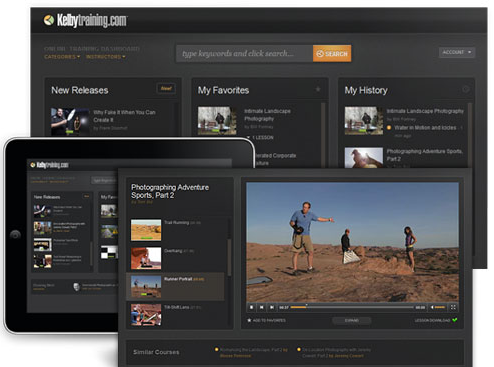The image size is (494, 367).
Task: Open the Instructors dropdown menu
Action: coord(106,57)
